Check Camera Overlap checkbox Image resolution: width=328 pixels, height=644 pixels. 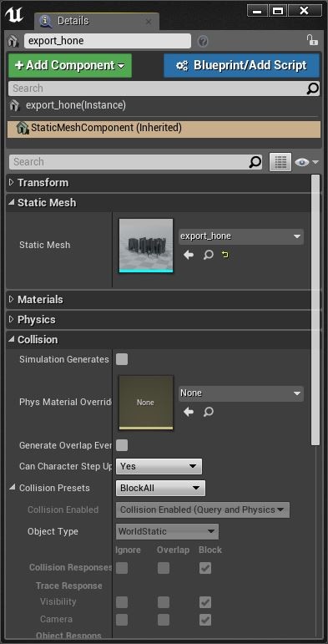coord(164,620)
